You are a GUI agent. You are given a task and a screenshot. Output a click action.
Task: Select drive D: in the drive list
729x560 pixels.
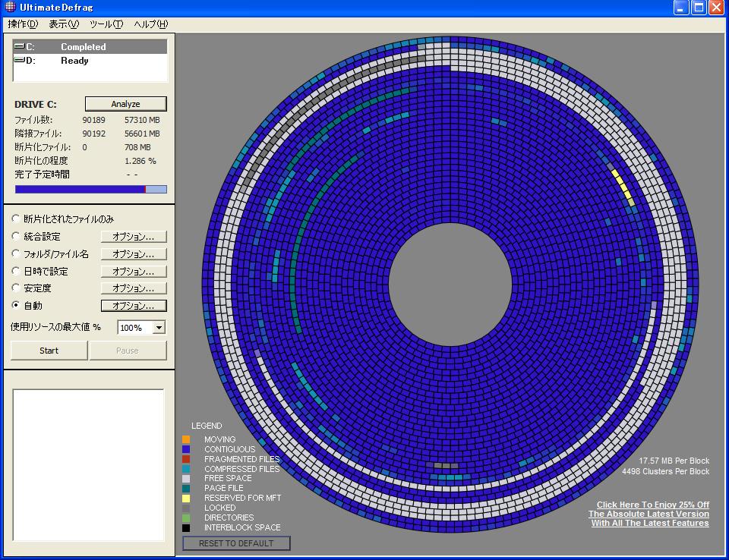(x=90, y=61)
